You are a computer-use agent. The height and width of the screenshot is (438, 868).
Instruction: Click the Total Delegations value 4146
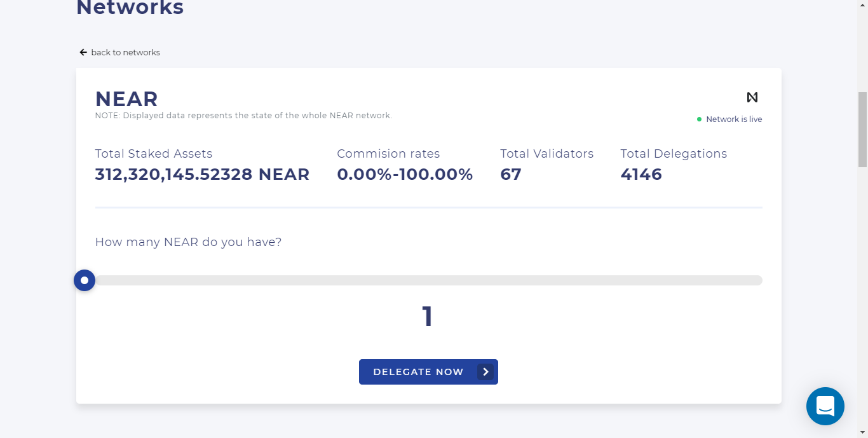[x=641, y=174]
